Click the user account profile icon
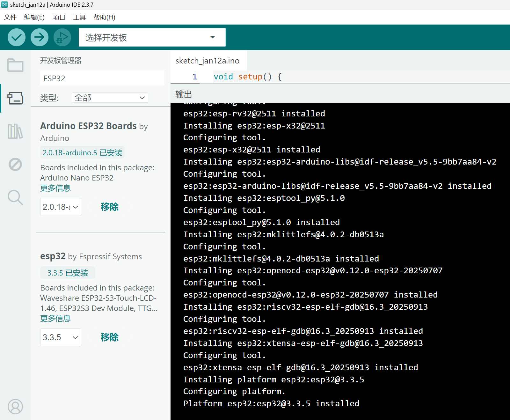 (15, 407)
